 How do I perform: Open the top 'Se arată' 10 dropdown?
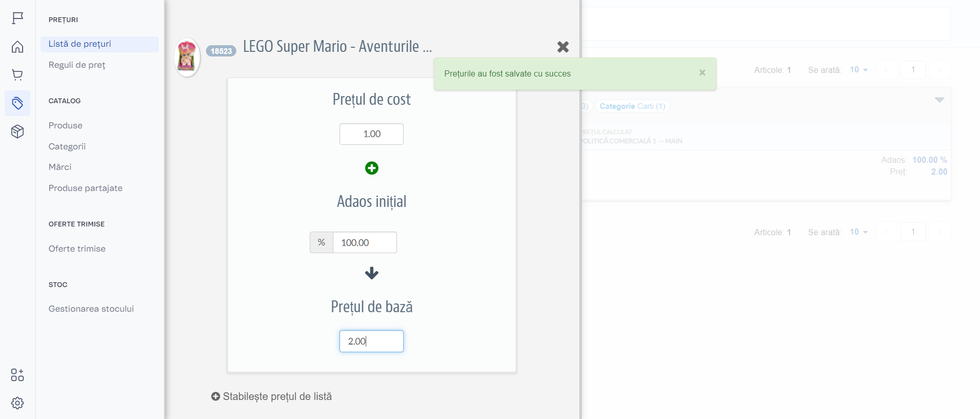click(x=858, y=70)
